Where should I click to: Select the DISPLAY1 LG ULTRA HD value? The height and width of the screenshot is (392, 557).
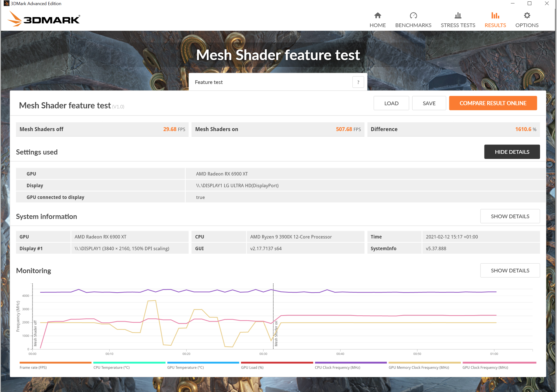237,185
